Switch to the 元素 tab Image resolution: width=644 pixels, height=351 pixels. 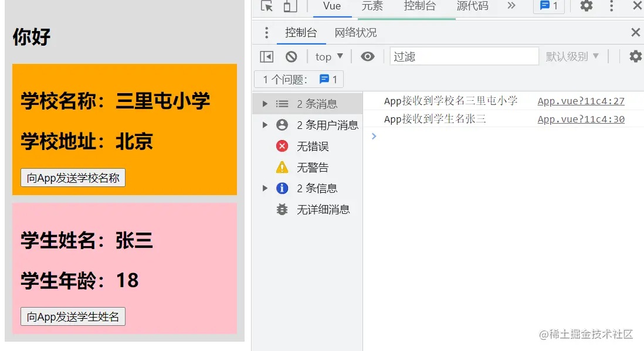tap(374, 6)
